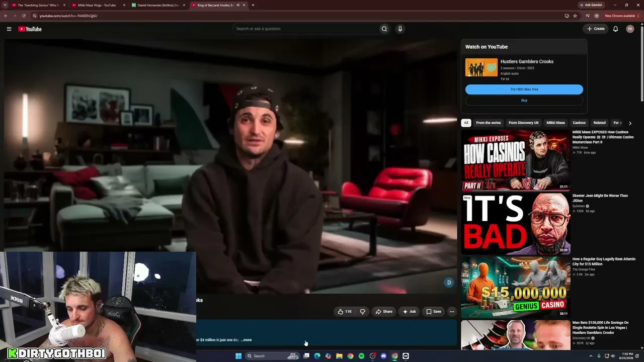Go back in the browser
This screenshot has height=362, width=644.
pyautogui.click(x=6, y=16)
